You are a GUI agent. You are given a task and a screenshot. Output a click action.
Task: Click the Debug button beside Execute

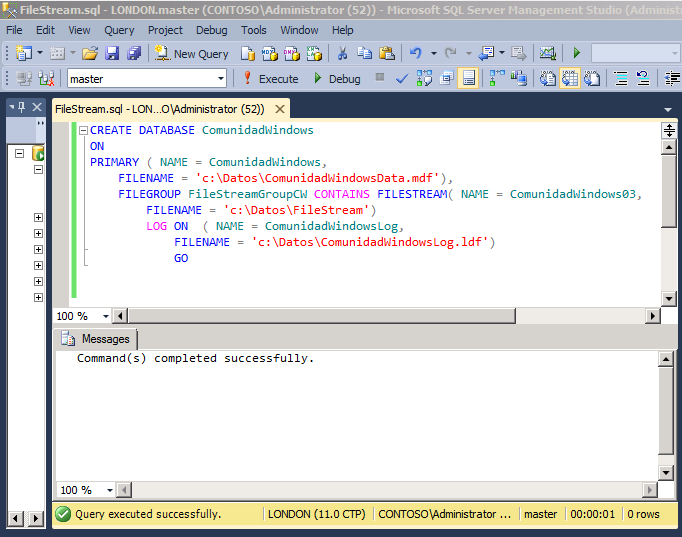tap(337, 79)
